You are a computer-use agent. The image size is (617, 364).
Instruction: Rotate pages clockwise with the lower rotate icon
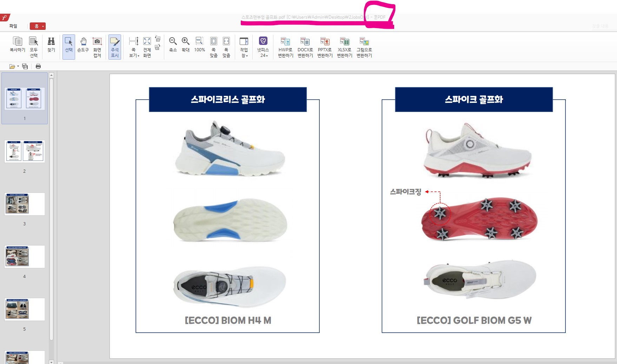pos(158,47)
